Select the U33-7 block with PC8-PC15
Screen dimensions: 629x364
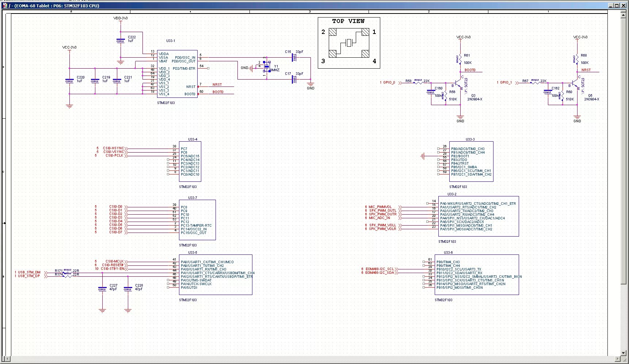[197, 220]
